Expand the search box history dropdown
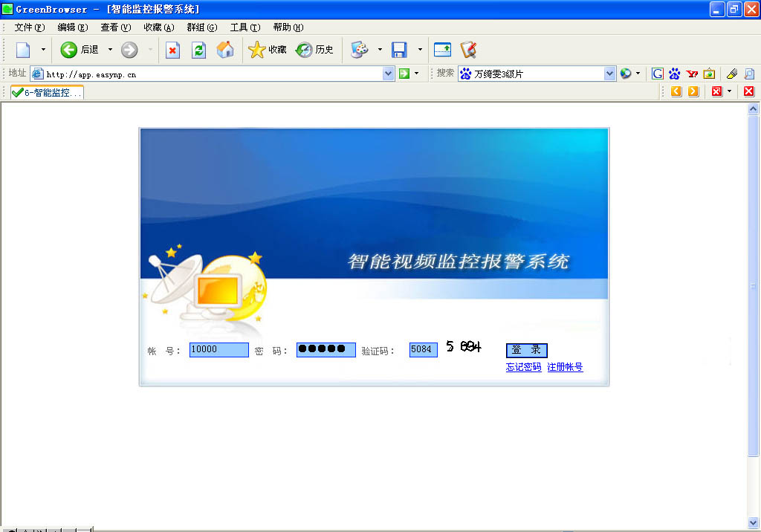Screen dimensions: 761x532 click(x=609, y=74)
